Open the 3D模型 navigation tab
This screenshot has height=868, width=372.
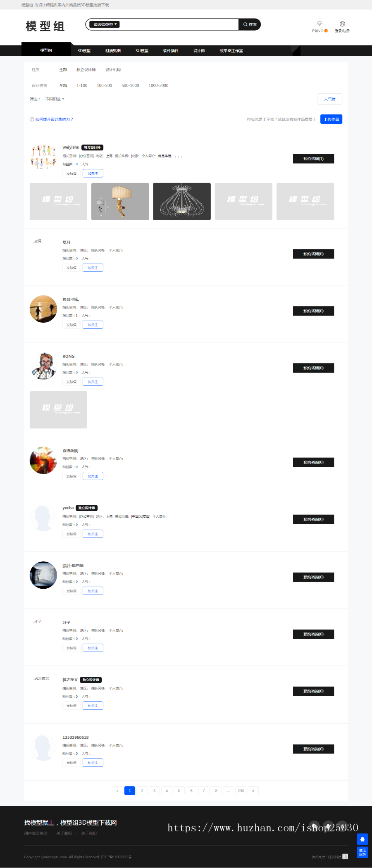coord(84,51)
